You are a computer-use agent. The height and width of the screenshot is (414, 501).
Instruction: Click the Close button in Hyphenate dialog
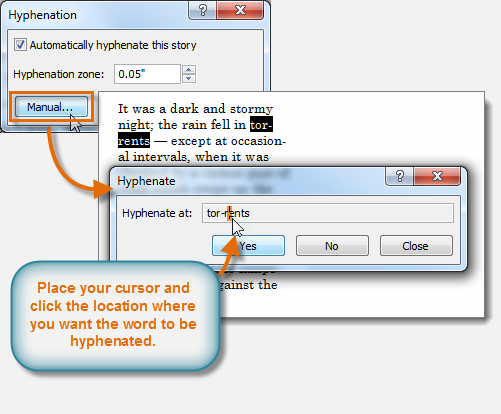pyautogui.click(x=416, y=246)
